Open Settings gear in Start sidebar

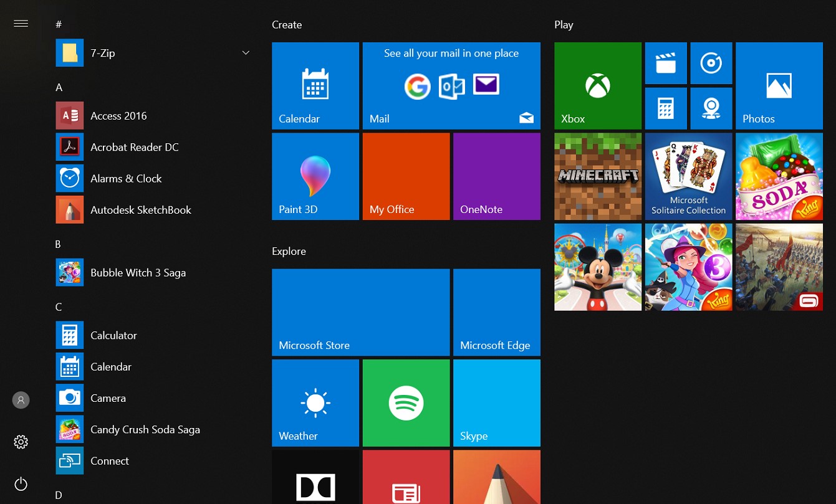[21, 442]
